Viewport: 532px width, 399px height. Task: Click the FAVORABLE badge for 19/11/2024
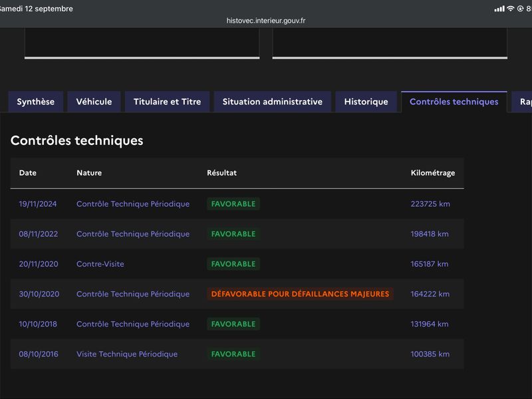coord(233,204)
